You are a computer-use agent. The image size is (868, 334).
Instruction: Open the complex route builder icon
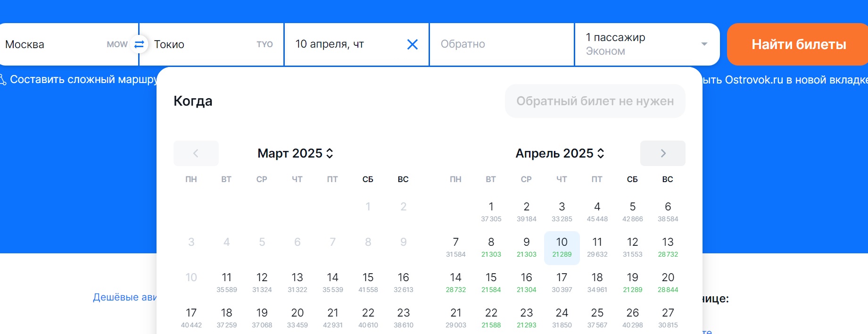click(2, 80)
